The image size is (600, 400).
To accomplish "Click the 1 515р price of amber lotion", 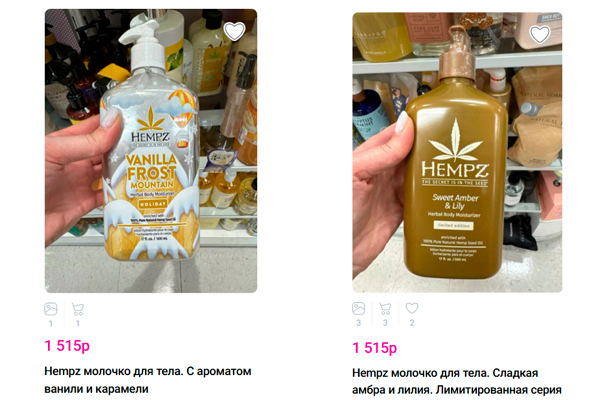I will pos(375,348).
